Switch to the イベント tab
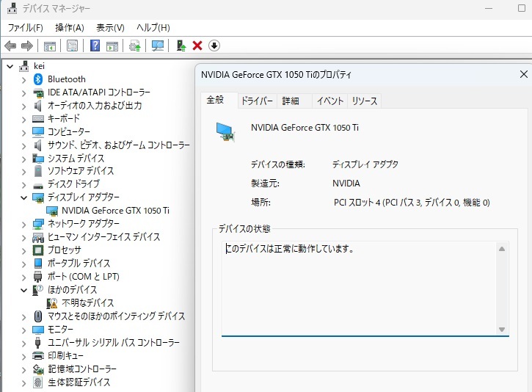Viewport: 532px width, 392px height. [329, 101]
